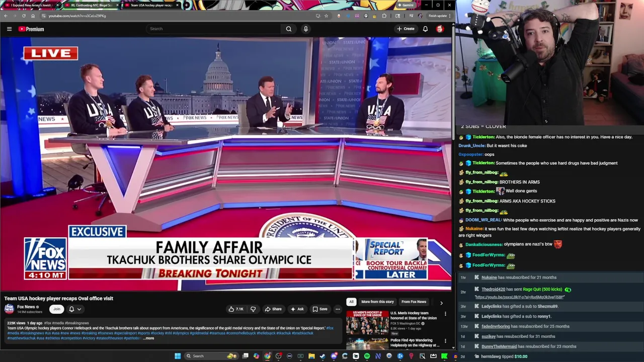
Task: Like the video (7.1K)
Action: pos(236,309)
